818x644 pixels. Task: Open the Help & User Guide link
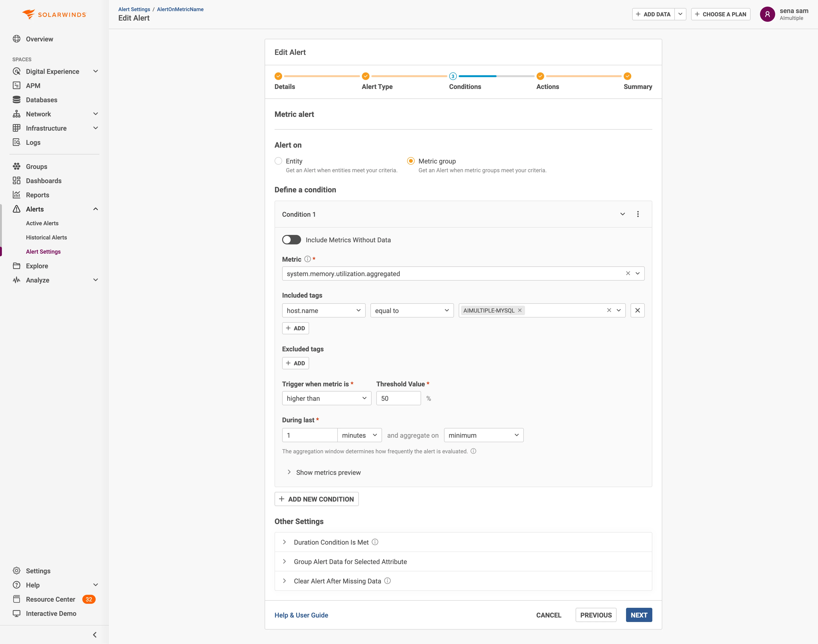click(301, 615)
